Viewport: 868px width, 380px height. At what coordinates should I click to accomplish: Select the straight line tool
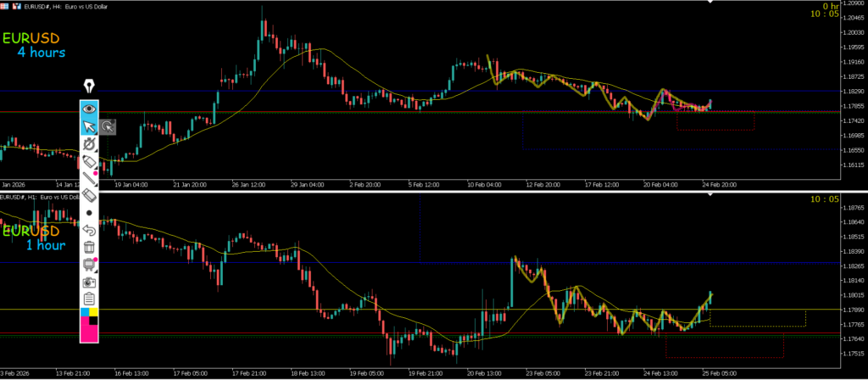[89, 178]
